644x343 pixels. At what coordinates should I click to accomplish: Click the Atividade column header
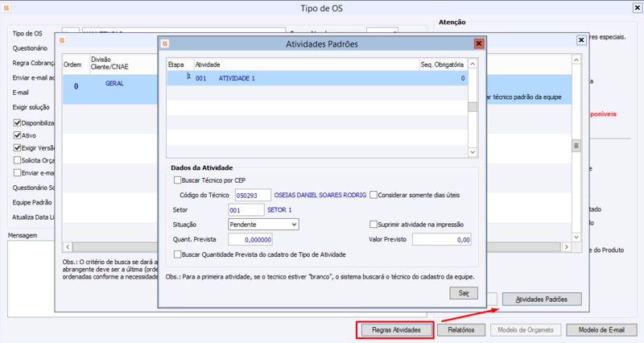click(x=307, y=64)
